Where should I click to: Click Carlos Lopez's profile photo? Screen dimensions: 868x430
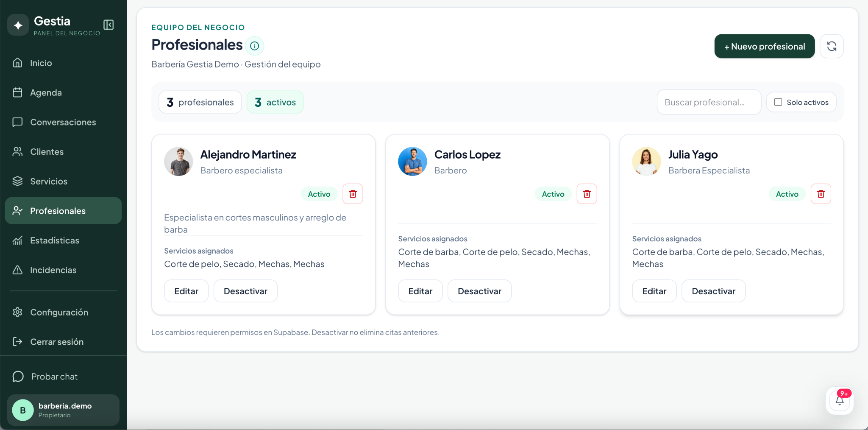click(x=412, y=162)
